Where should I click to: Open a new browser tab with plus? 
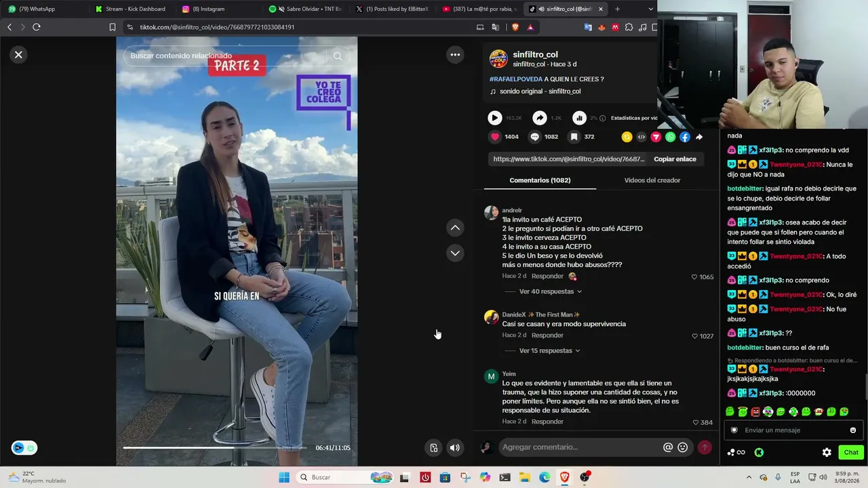(617, 9)
